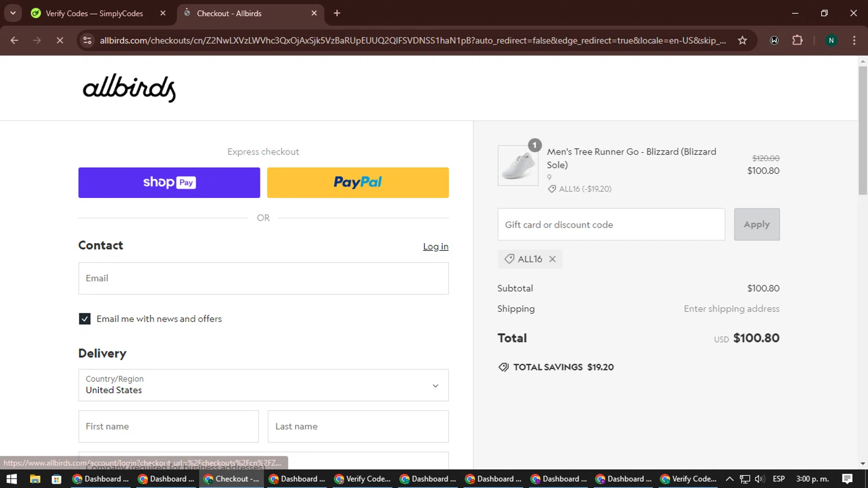Viewport: 868px width, 488px height.
Task: Open Microsoft Store from the taskbar
Action: pos(56,479)
